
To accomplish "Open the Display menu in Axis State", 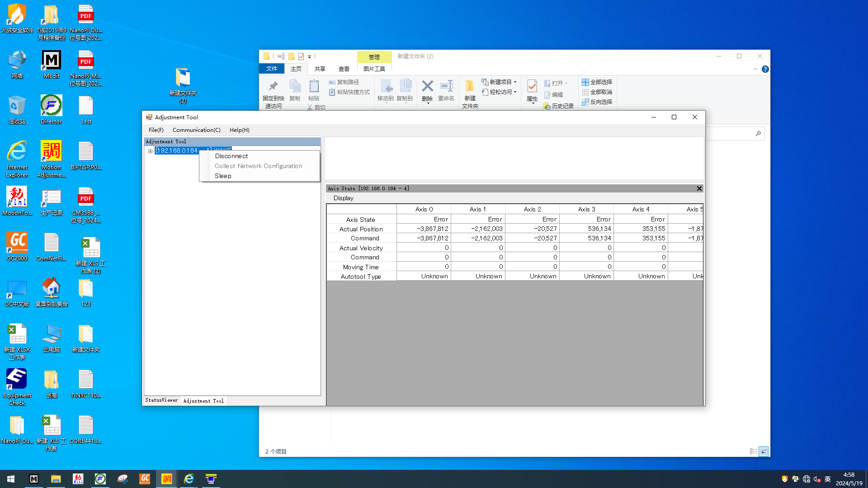I will point(343,198).
